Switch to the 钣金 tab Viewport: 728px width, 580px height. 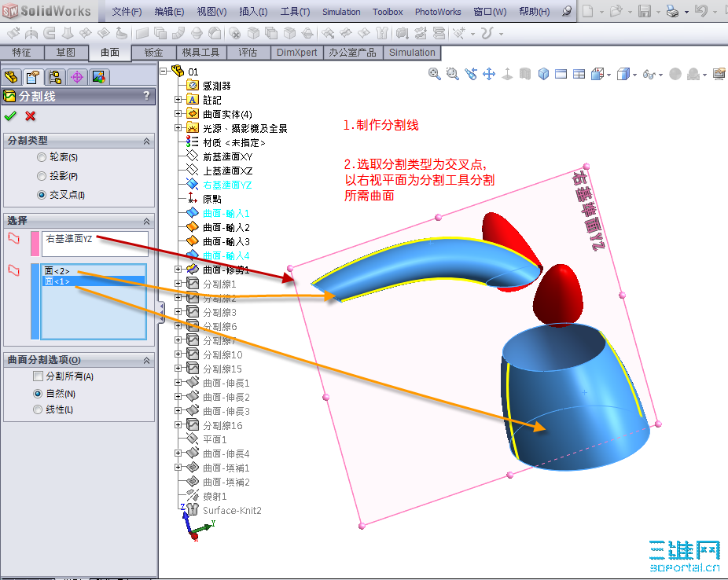click(x=153, y=53)
